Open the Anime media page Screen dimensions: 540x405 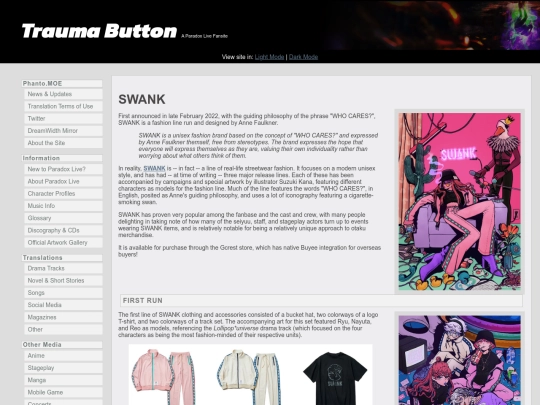[x=63, y=355]
